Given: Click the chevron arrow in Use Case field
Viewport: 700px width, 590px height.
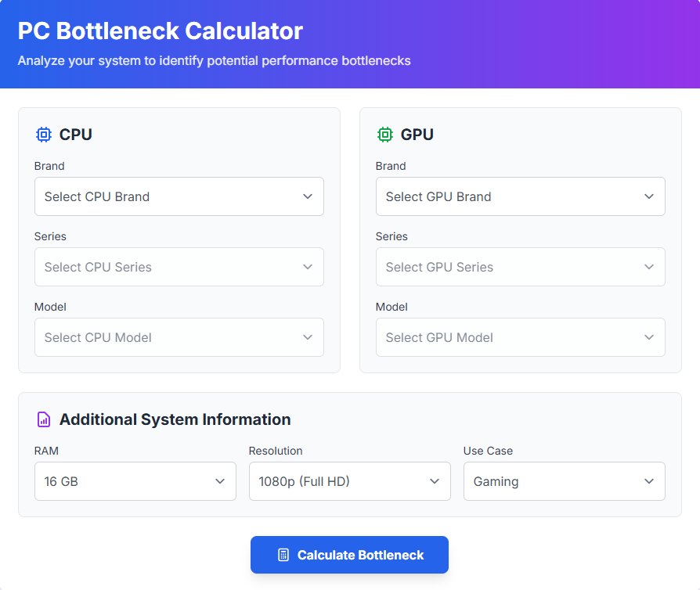Looking at the screenshot, I should [x=649, y=481].
